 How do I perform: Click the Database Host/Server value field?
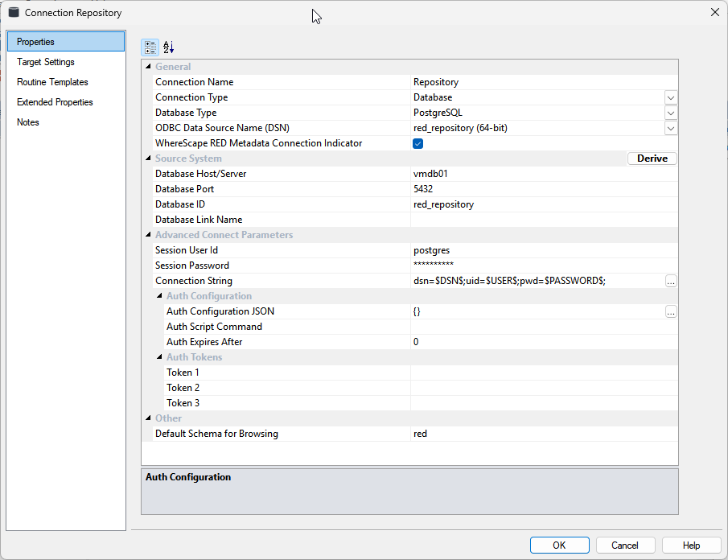(543, 174)
